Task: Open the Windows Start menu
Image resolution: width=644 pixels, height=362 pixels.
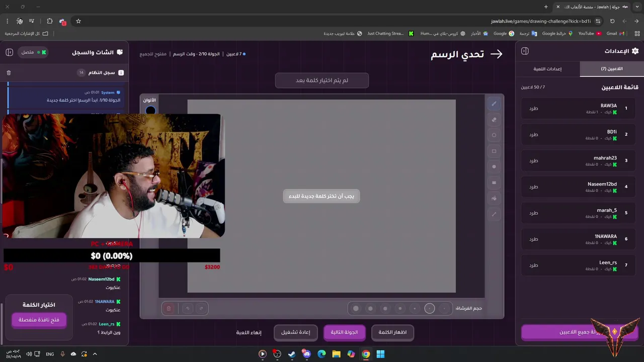Action: 380,354
